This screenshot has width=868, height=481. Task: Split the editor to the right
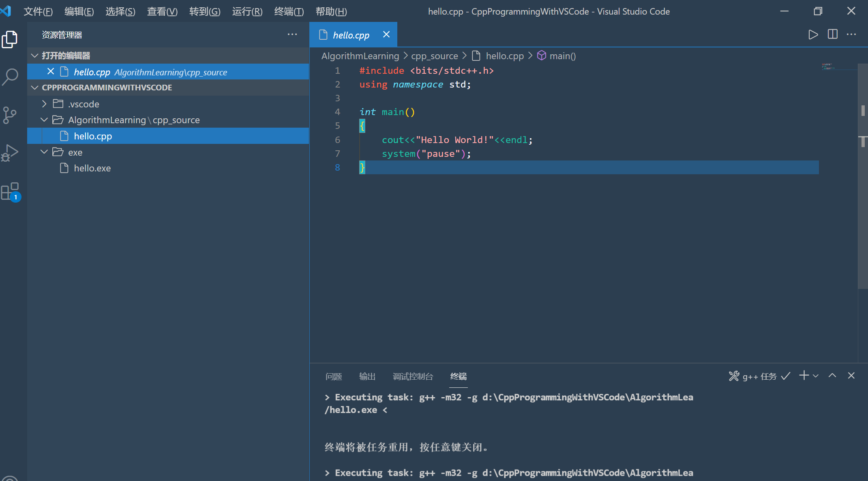832,35
